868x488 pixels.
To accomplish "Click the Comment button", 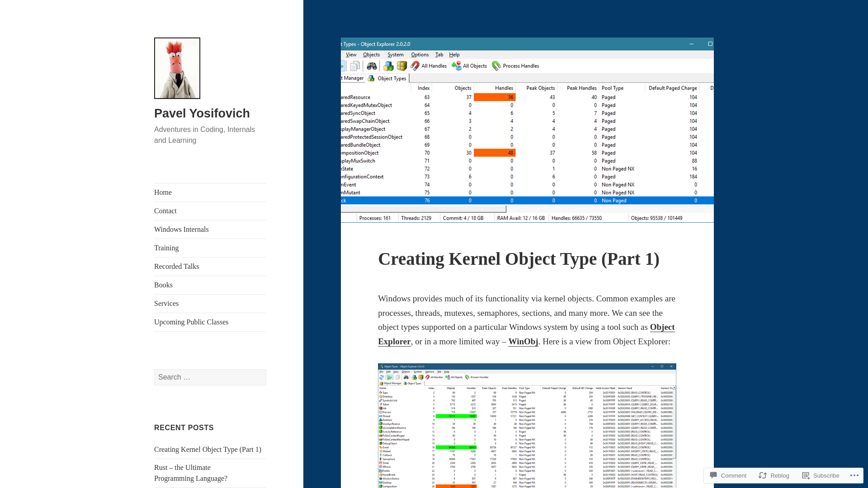I will point(728,475).
